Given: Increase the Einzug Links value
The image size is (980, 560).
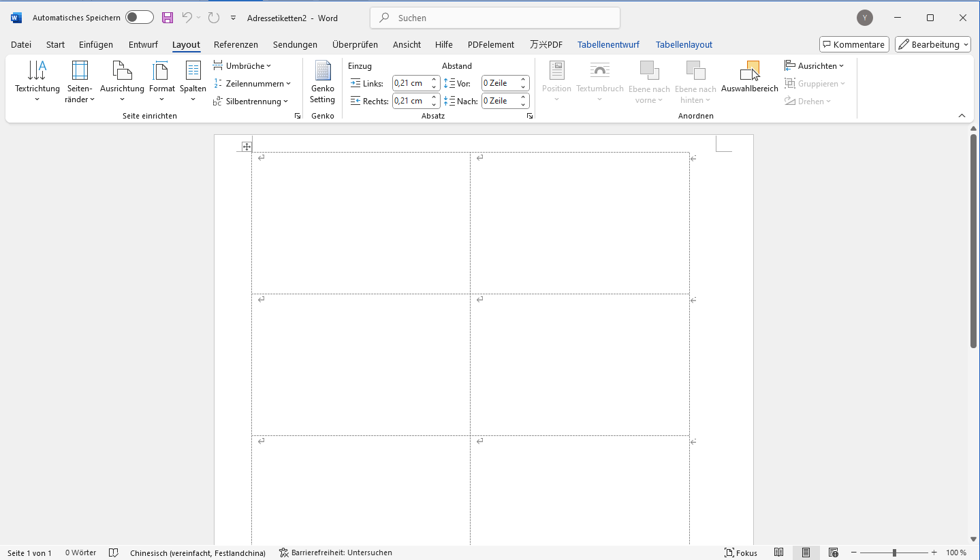Looking at the screenshot, I should tap(434, 80).
